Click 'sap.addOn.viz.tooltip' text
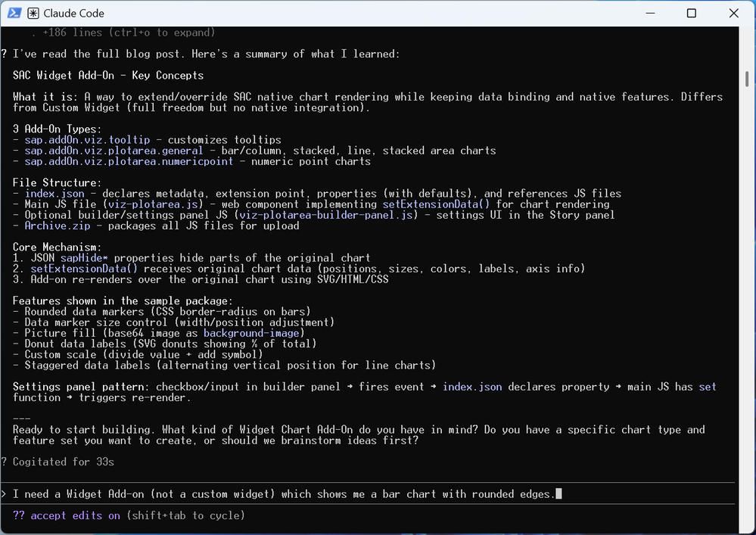 [87, 140]
